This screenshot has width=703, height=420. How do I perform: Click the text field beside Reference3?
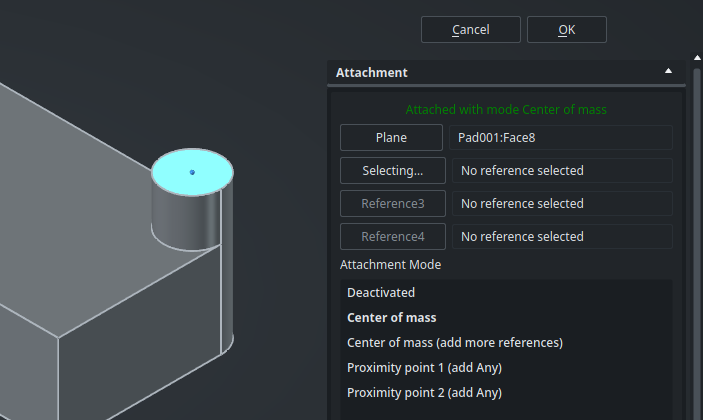click(562, 204)
